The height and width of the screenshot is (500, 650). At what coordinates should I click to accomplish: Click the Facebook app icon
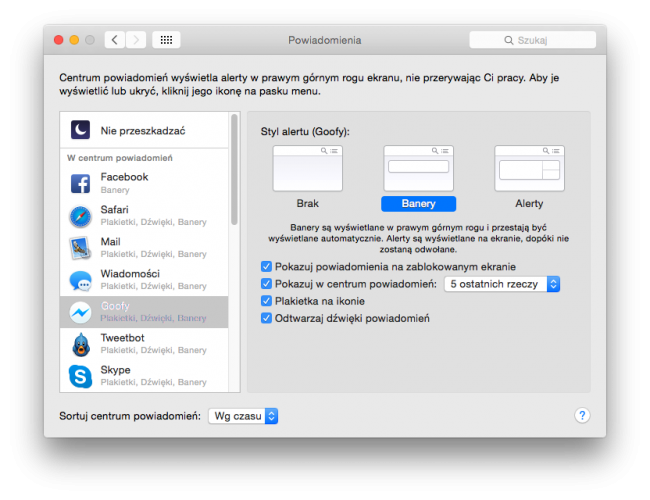(80, 183)
